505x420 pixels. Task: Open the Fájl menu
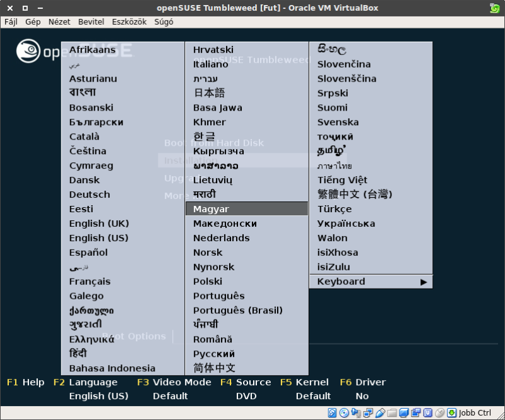coord(11,22)
